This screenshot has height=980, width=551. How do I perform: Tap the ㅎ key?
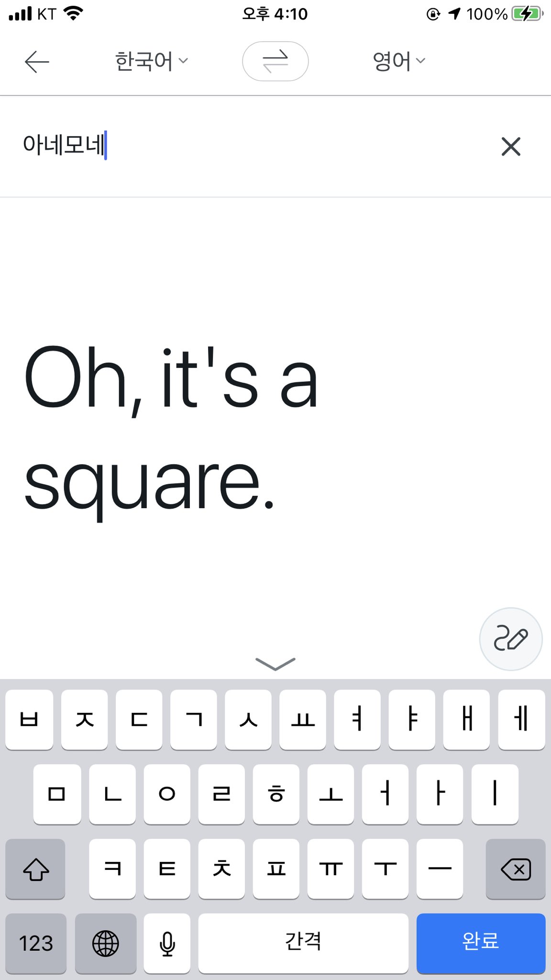tap(276, 794)
